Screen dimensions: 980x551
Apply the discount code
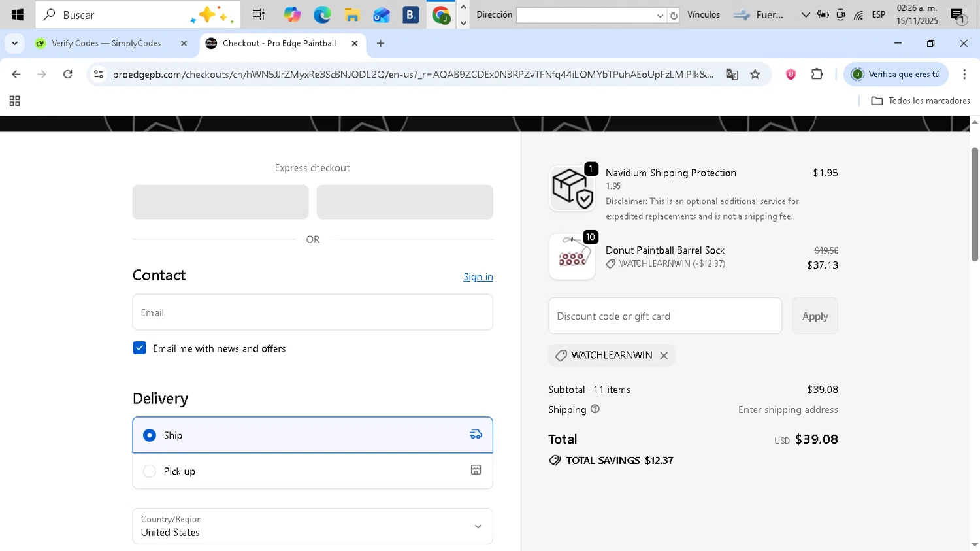[x=815, y=316]
